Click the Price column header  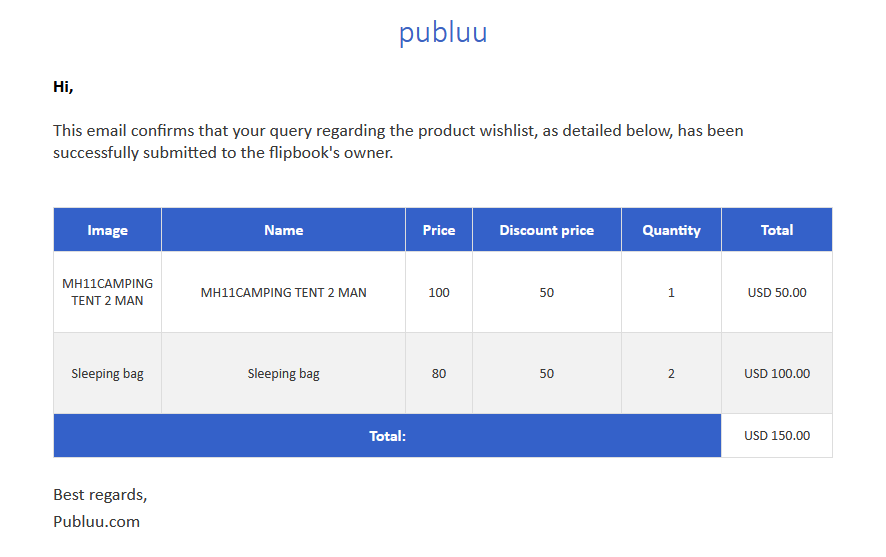tap(439, 230)
